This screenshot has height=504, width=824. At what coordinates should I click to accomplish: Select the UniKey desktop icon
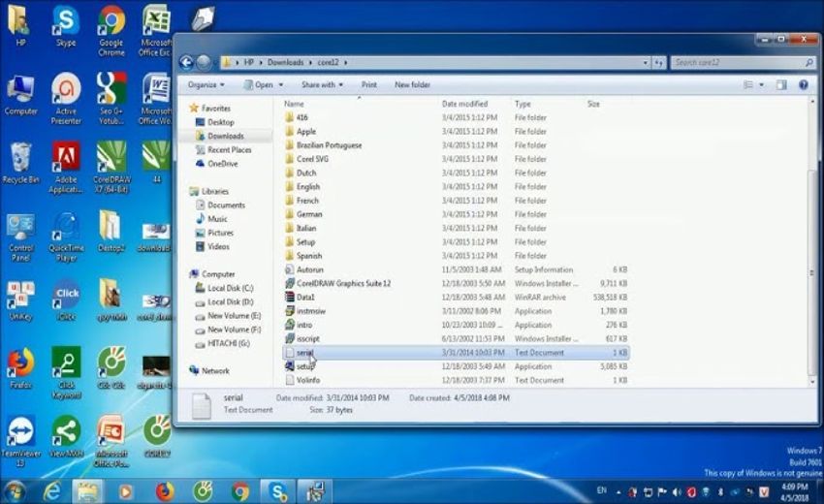click(x=20, y=300)
